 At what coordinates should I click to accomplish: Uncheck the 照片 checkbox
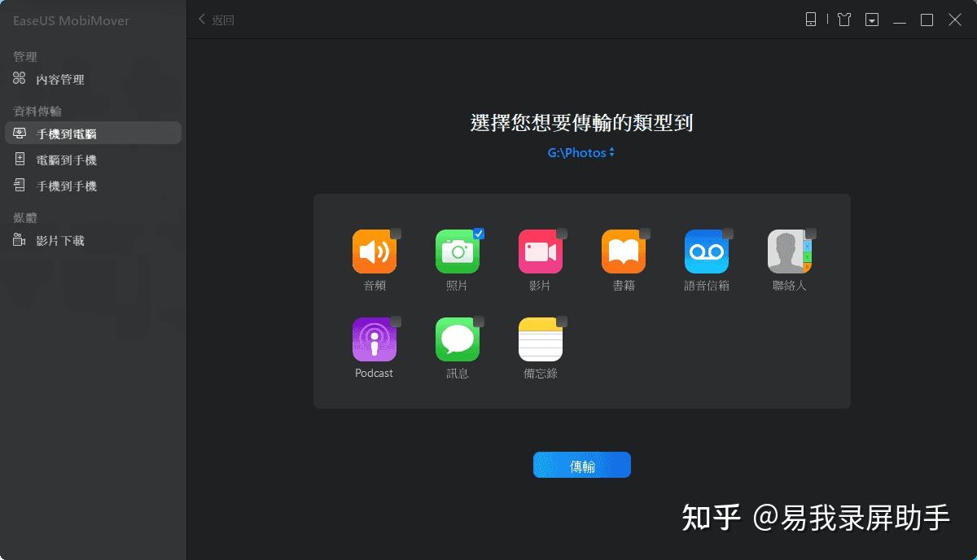coord(479,234)
